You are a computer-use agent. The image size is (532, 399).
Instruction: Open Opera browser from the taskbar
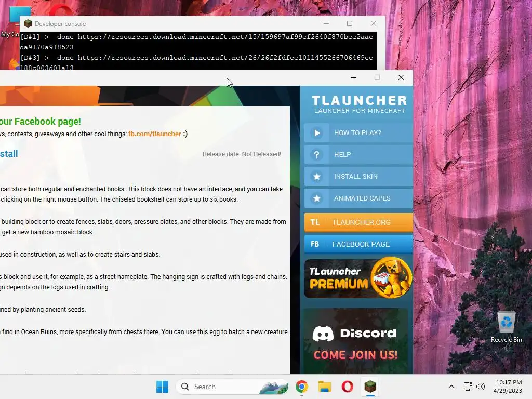click(x=347, y=387)
